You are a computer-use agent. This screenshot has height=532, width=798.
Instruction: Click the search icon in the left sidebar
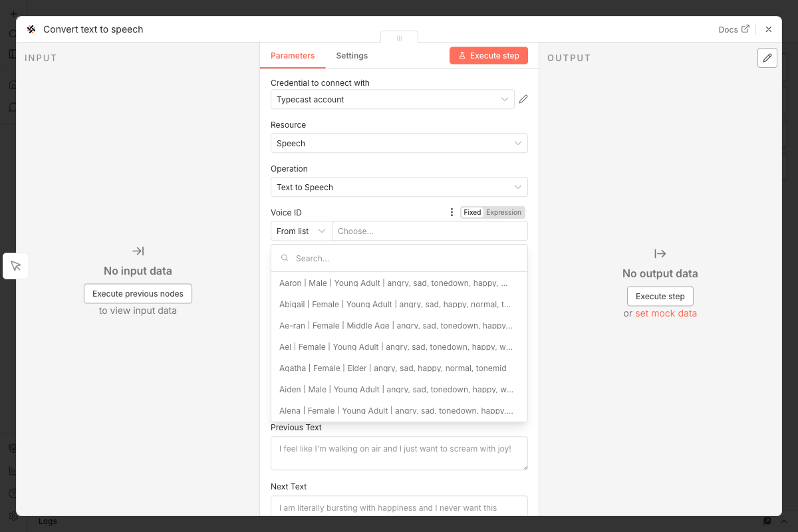[x=12, y=33]
